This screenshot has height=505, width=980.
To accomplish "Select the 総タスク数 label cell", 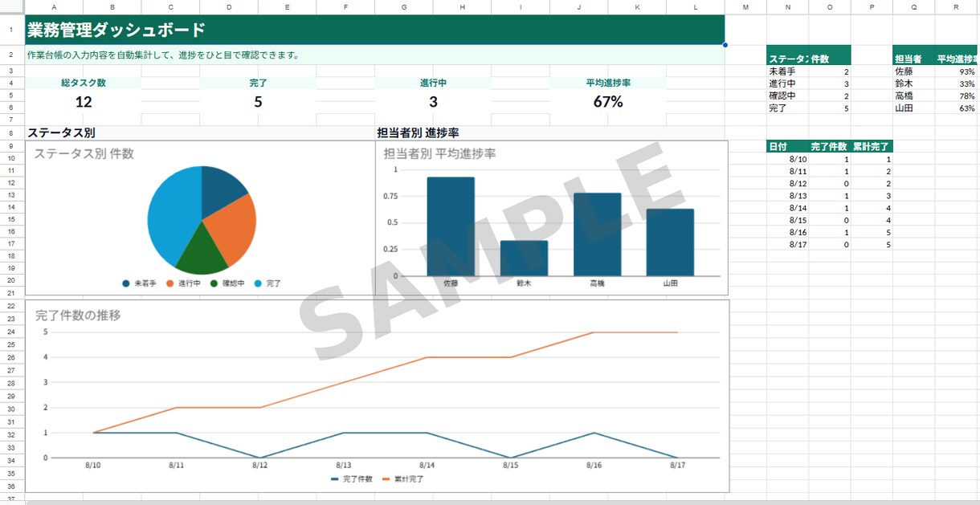I will 84,83.
